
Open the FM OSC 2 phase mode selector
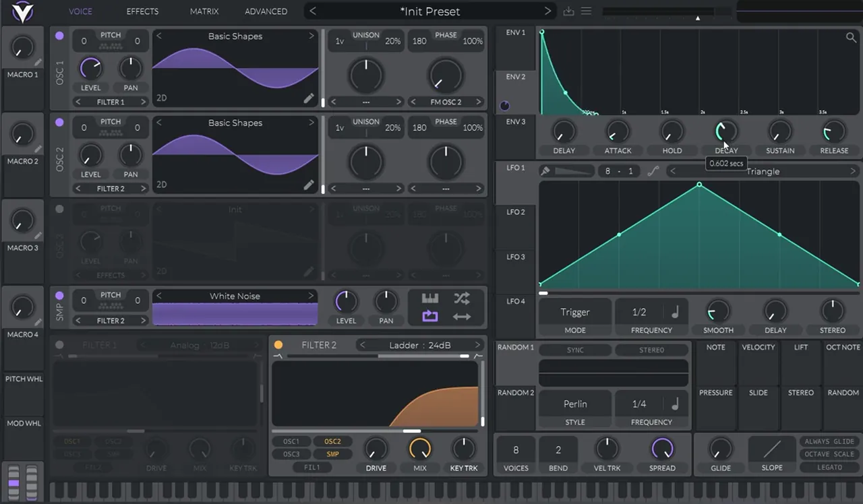(446, 102)
